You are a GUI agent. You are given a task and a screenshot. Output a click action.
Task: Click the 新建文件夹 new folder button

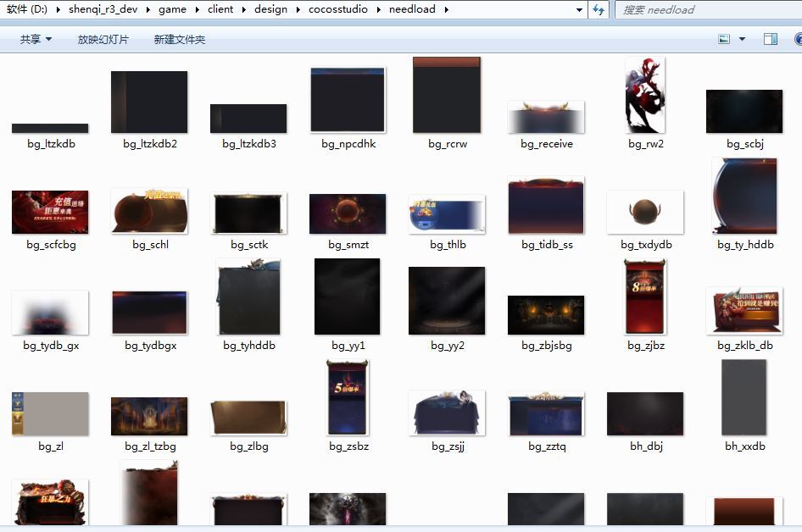tap(179, 39)
